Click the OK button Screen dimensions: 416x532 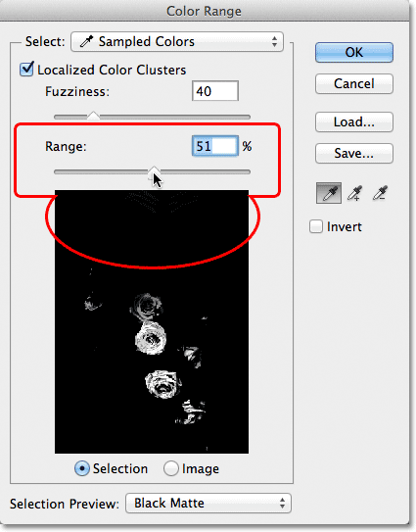point(354,52)
